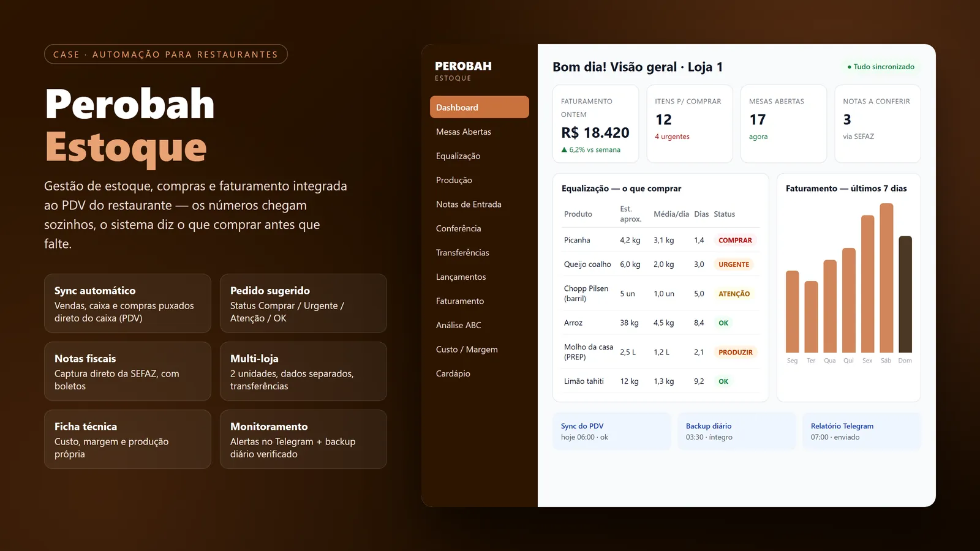This screenshot has height=551, width=980.
Task: Click the Multi-loja feature card
Action: 303,372
